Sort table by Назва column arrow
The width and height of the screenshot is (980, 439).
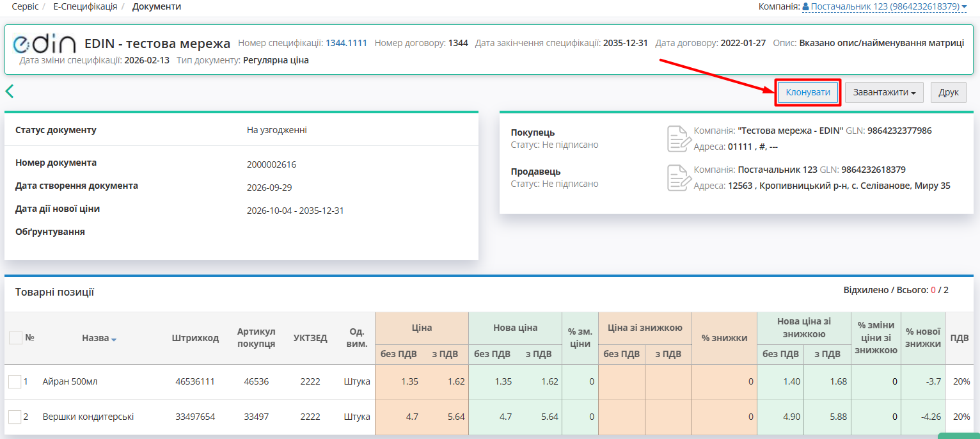click(114, 339)
